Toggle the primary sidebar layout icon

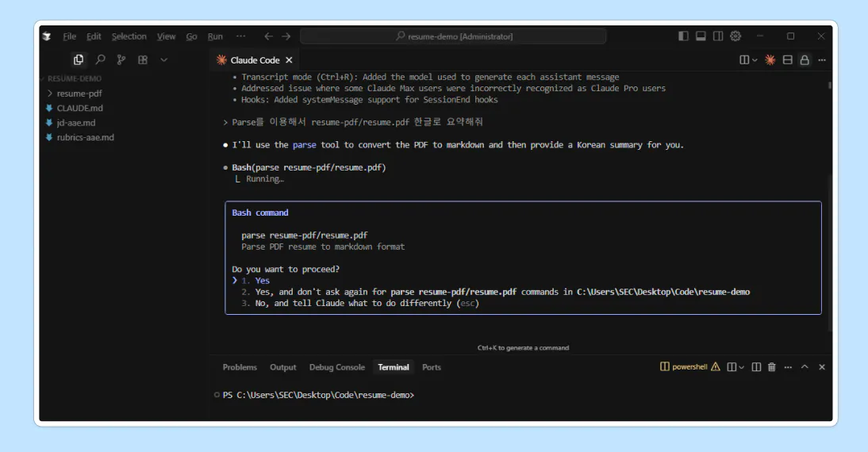pos(684,36)
